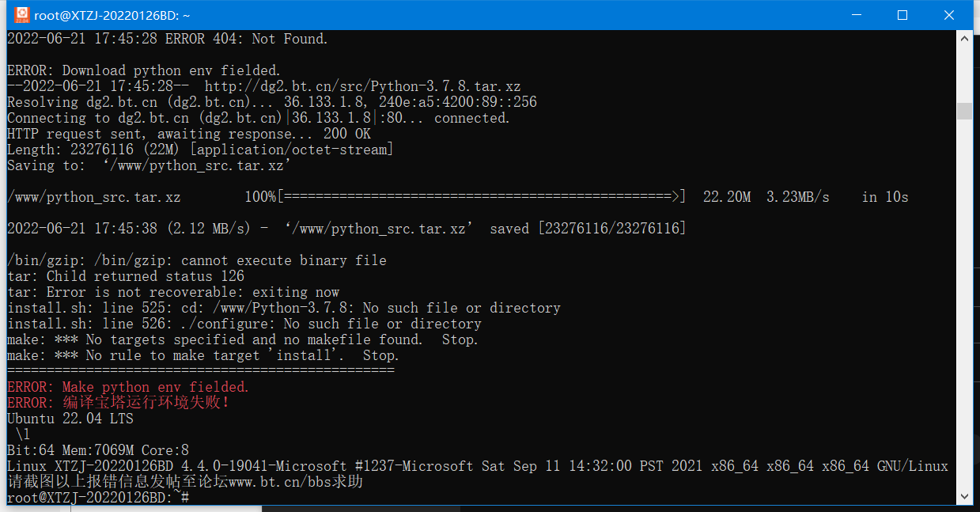Click the scrollbar up arrow
The width and height of the screenshot is (980, 512).
[x=964, y=38]
